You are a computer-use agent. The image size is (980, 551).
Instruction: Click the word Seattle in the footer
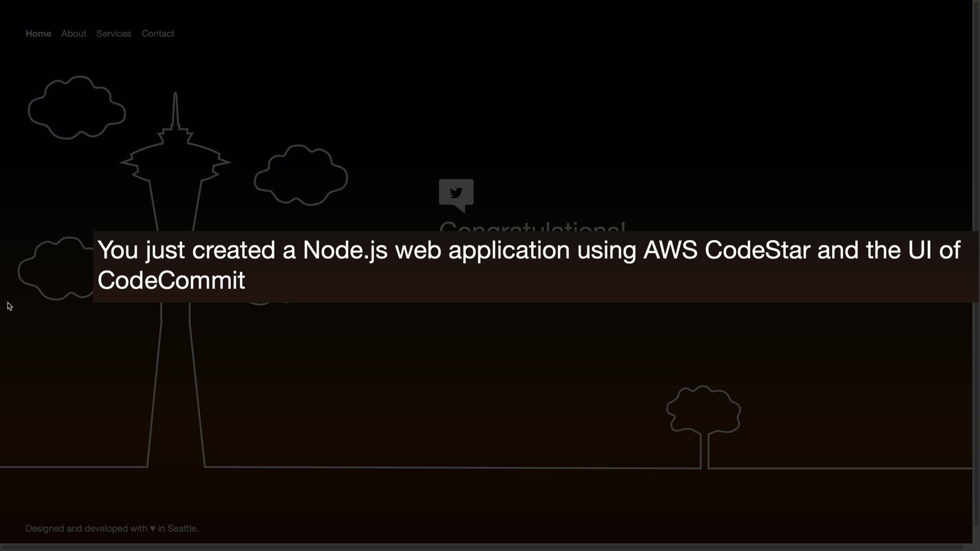click(x=182, y=529)
